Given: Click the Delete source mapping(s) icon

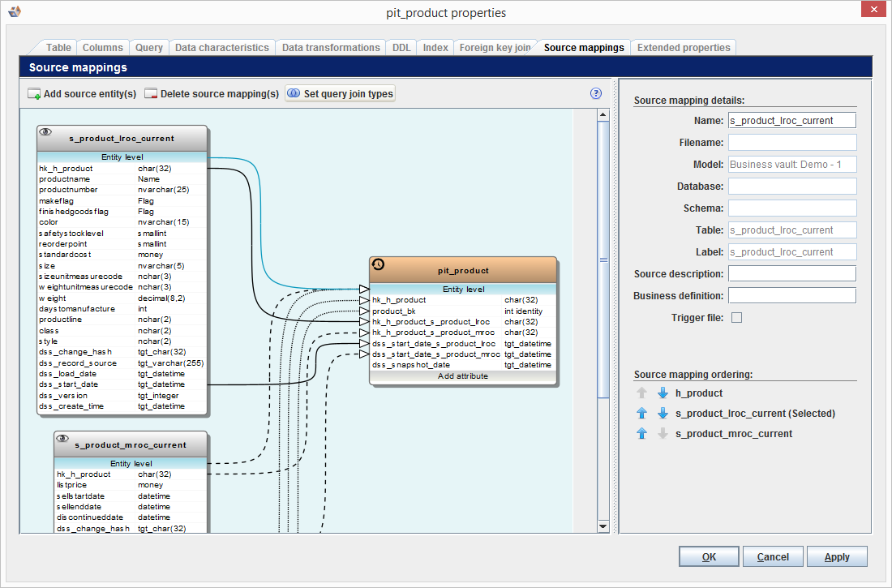Looking at the screenshot, I should [151, 94].
